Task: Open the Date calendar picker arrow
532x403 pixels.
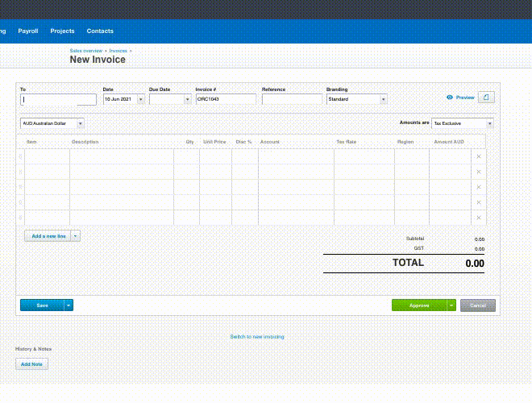Action: (x=141, y=99)
